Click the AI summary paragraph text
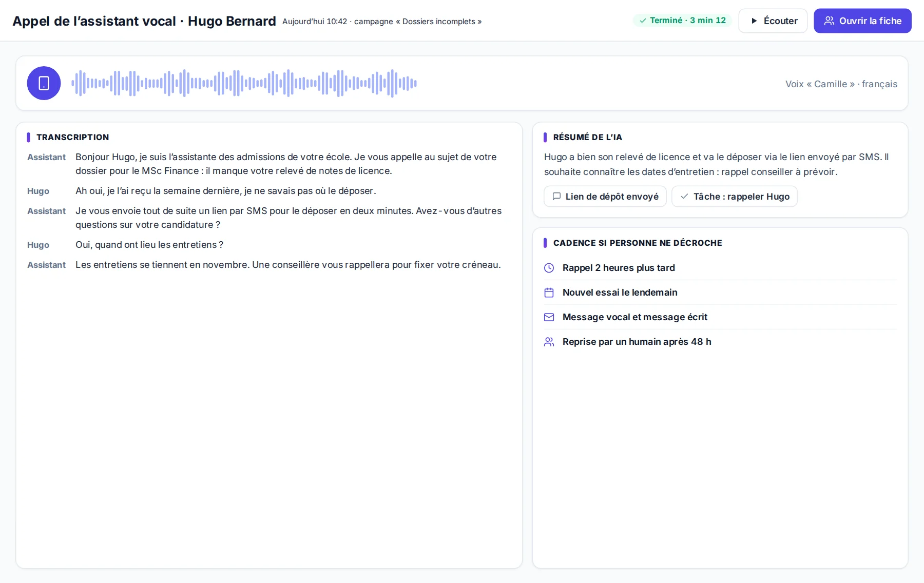This screenshot has width=924, height=583. pos(717,164)
